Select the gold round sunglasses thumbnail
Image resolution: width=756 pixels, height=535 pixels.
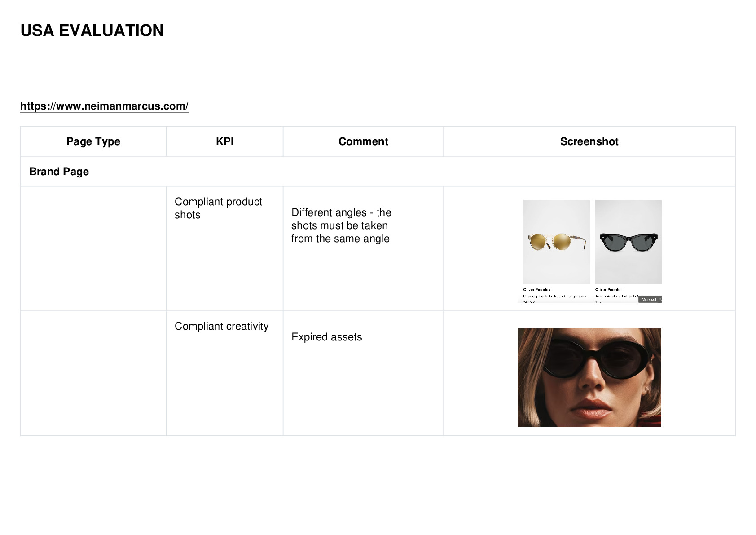coord(557,242)
